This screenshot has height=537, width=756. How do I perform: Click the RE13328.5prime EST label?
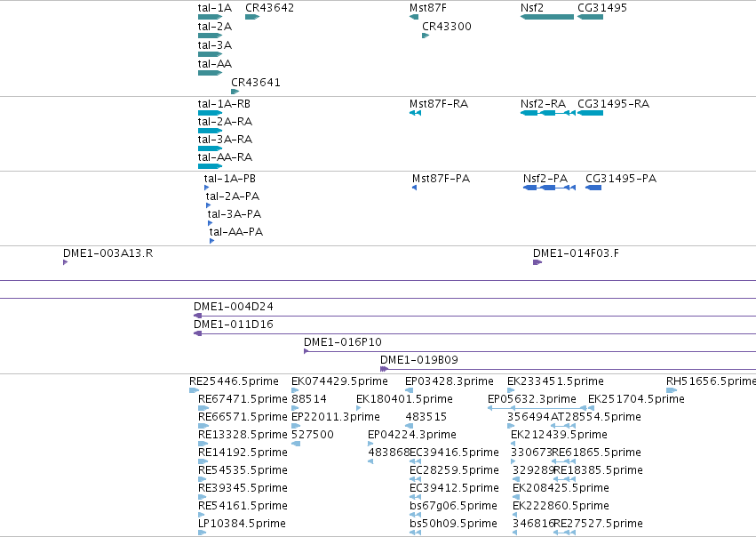pos(243,435)
